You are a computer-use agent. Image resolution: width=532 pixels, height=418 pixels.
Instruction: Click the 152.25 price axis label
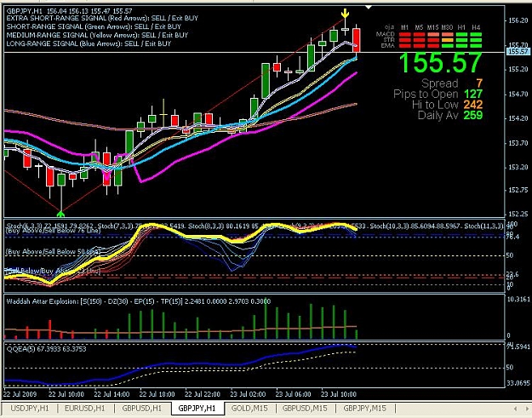point(518,214)
